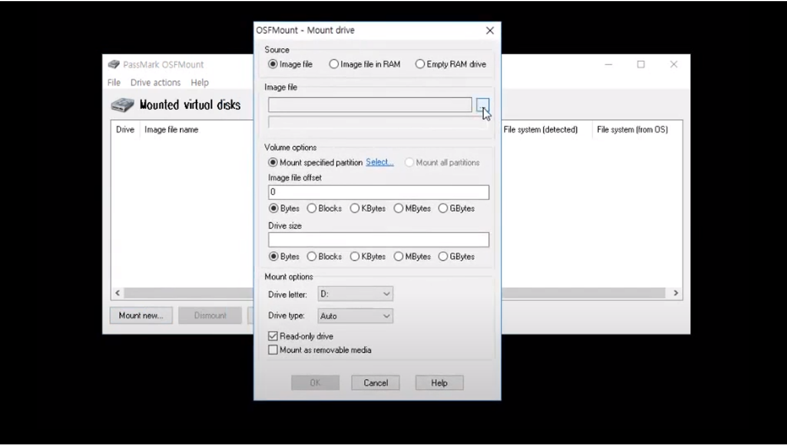Open the Help menu in OSFMount
Screen dimensions: 789x446
[x=200, y=83]
